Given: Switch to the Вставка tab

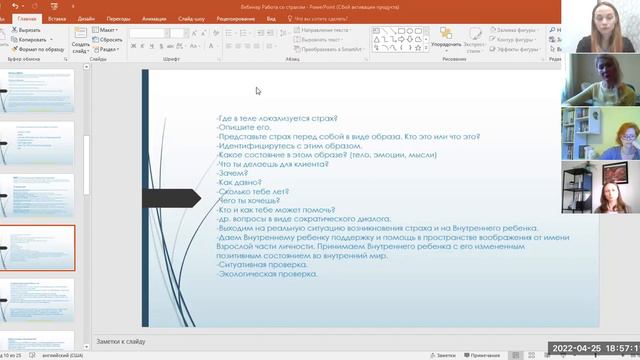Looking at the screenshot, I should (57, 19).
